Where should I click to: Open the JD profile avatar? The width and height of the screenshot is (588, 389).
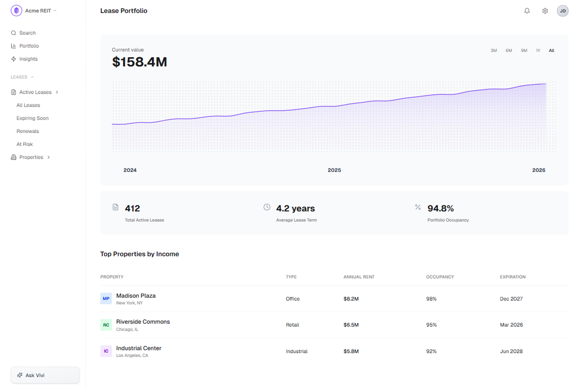563,11
